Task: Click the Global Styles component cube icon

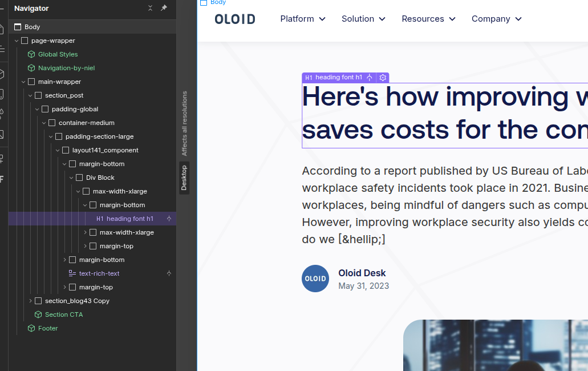Action: [x=31, y=54]
